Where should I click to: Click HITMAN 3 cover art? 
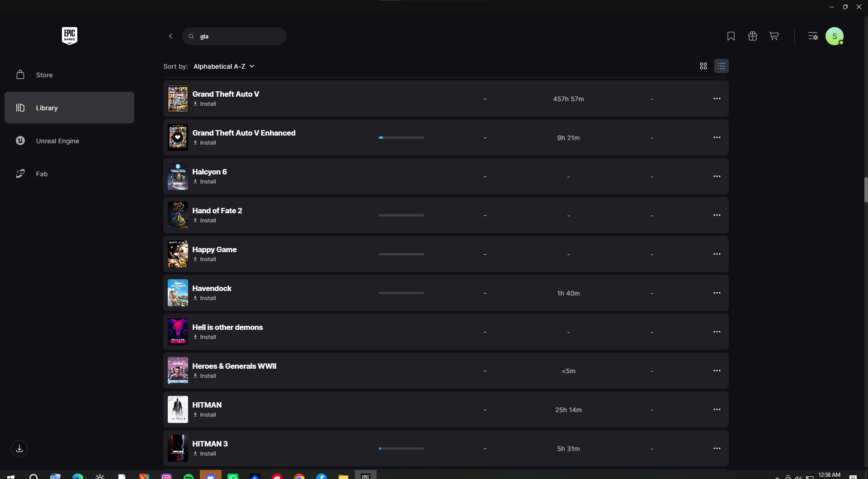pyautogui.click(x=178, y=448)
